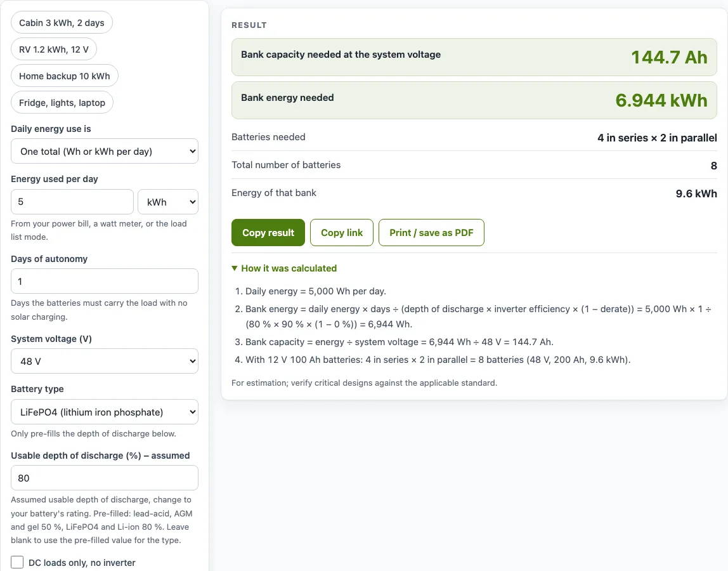This screenshot has width=728, height=571.
Task: Click the Energy used per day field
Action: coord(72,202)
